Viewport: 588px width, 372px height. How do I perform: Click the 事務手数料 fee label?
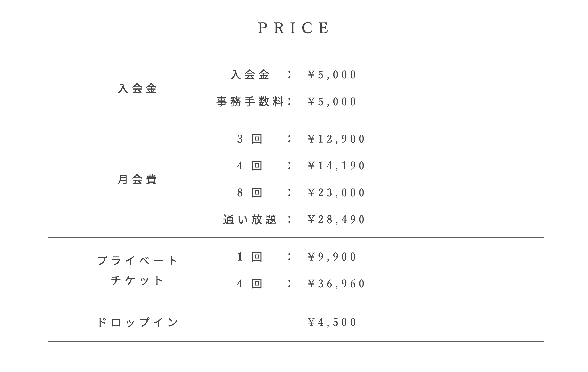coord(250,102)
